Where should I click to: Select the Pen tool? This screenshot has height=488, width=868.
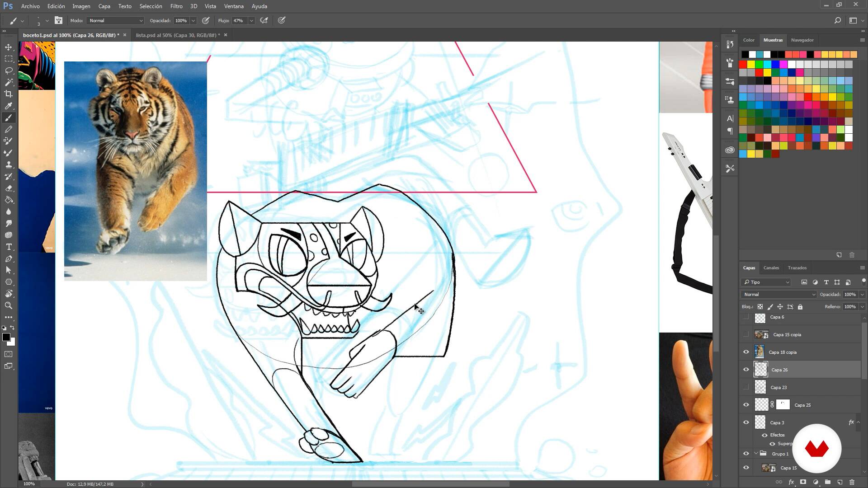click(9, 258)
